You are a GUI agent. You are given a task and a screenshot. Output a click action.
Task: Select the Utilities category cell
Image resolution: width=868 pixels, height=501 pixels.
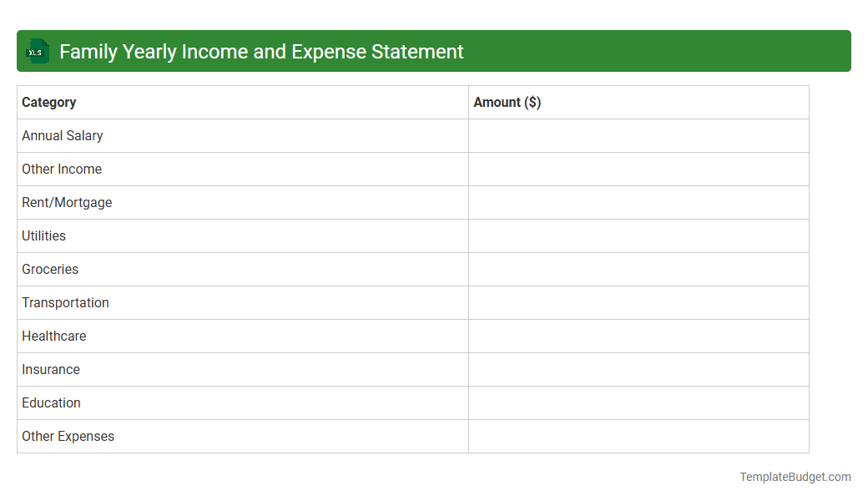43,235
